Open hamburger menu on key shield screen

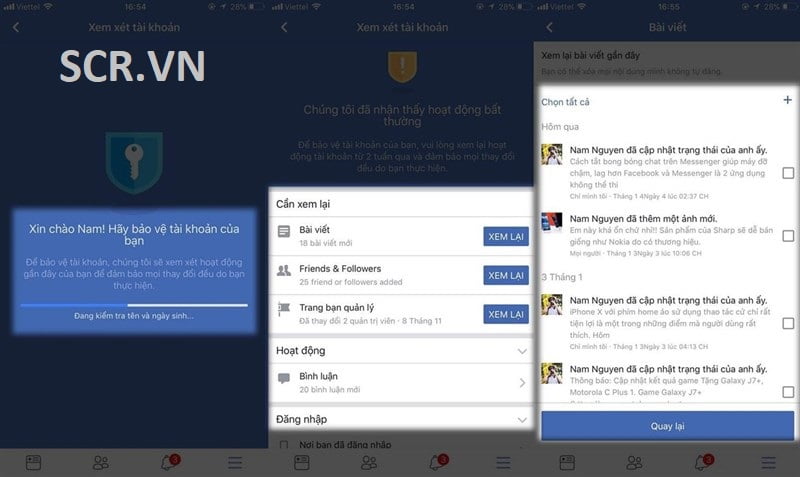coord(235,463)
